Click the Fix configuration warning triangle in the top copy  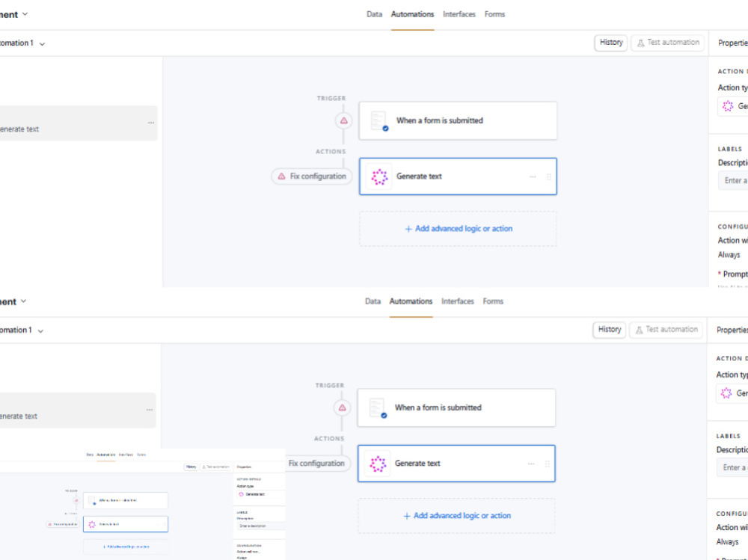point(281,176)
